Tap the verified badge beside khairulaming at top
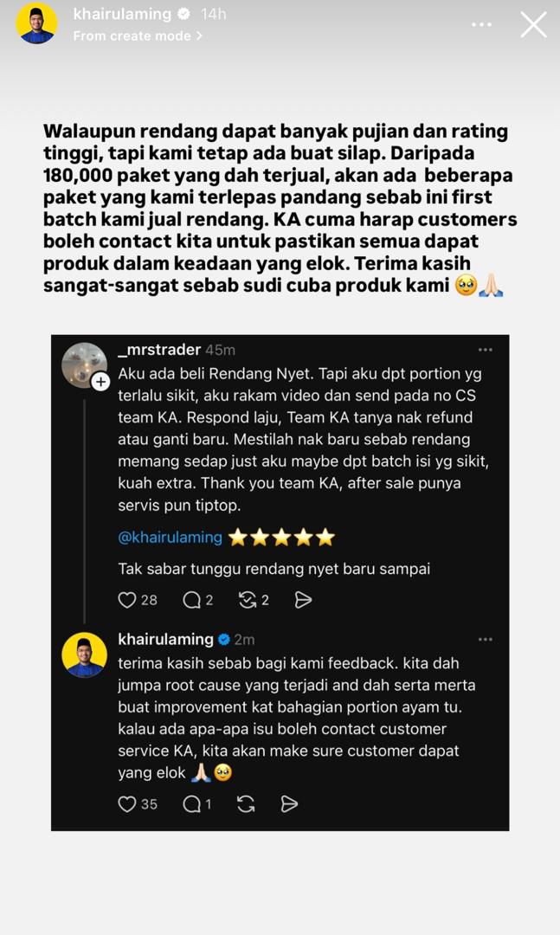560x935 pixels. [x=184, y=14]
